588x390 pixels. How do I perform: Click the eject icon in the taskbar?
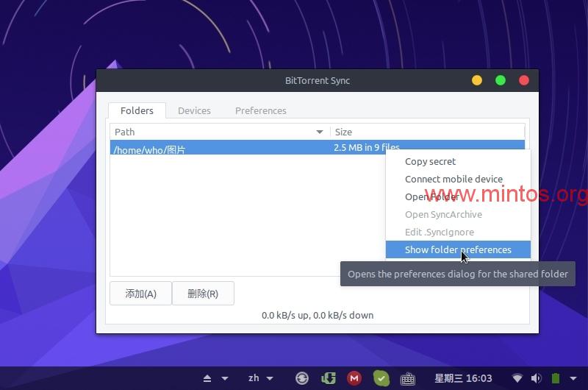point(207,378)
